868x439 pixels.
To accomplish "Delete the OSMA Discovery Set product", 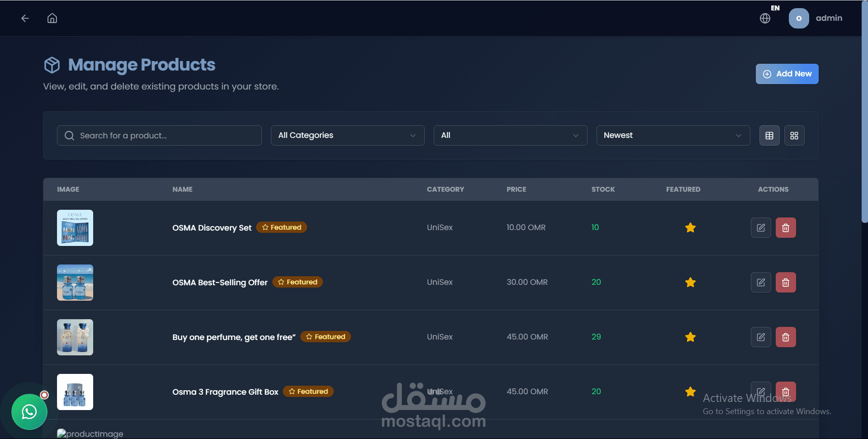I will pyautogui.click(x=786, y=227).
